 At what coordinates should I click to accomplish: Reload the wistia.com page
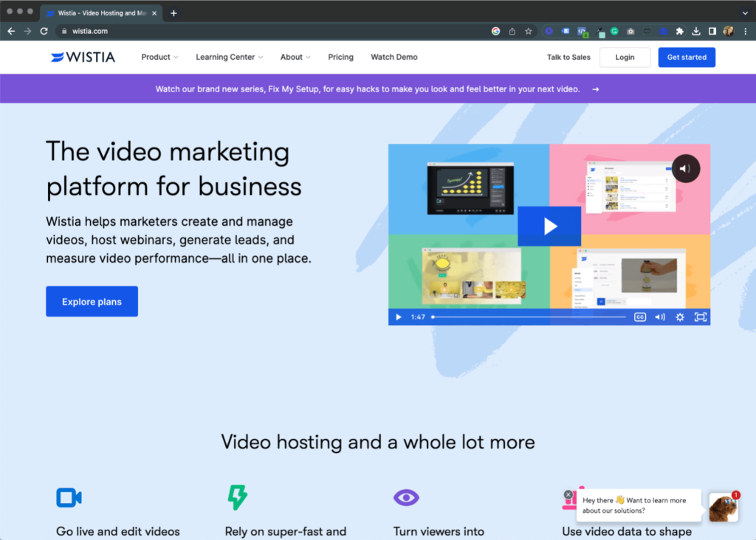[x=44, y=31]
